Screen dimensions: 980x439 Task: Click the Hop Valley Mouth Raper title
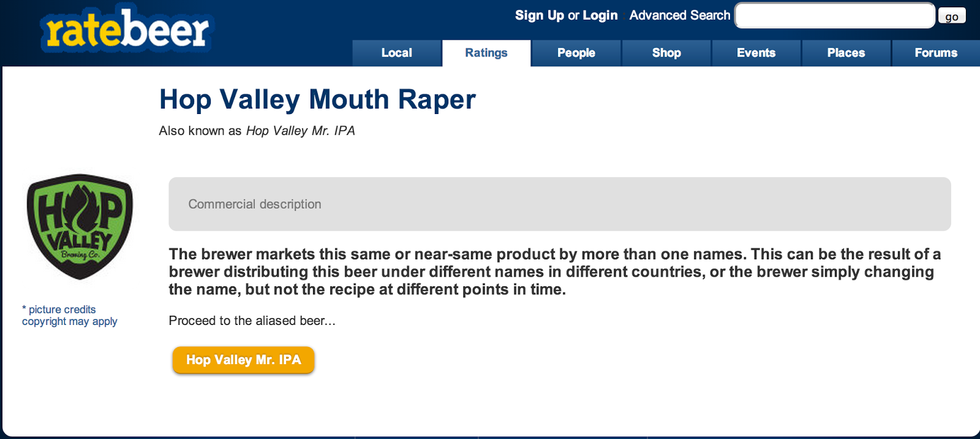pos(317,99)
